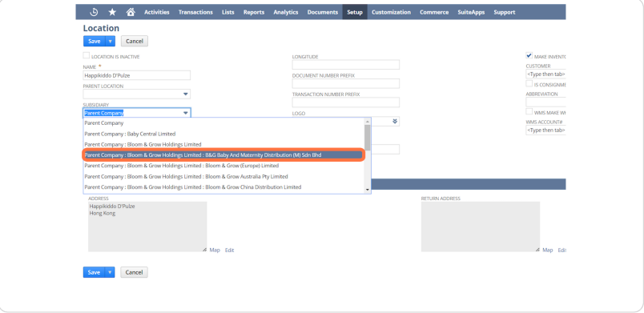Click the bottom Cancel button

(134, 272)
